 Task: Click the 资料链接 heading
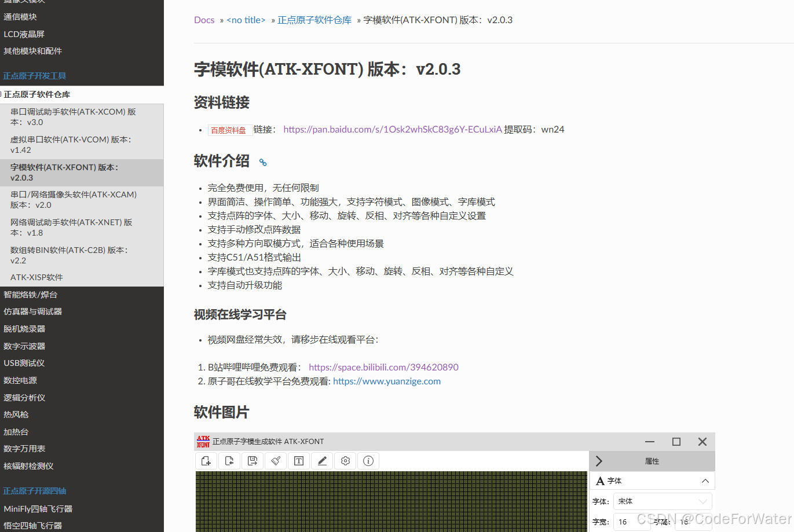222,102
